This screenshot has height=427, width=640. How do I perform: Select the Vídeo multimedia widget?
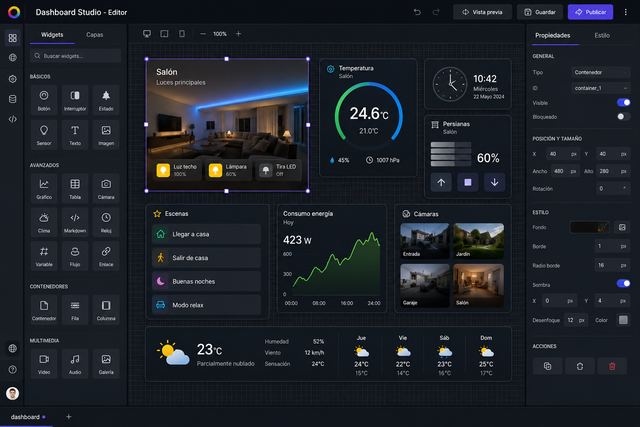44,363
